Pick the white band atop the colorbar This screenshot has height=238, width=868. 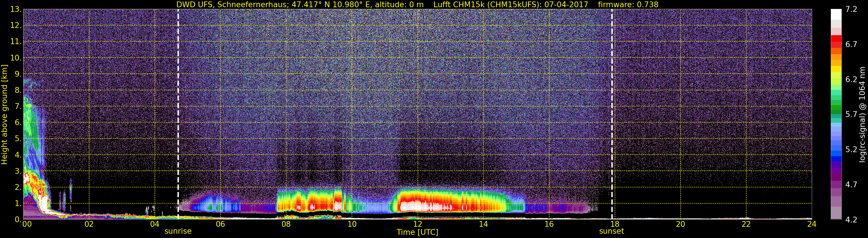(836, 14)
